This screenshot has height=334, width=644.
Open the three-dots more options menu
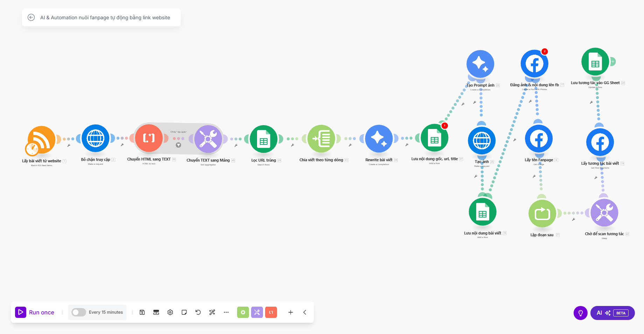[x=226, y=312]
